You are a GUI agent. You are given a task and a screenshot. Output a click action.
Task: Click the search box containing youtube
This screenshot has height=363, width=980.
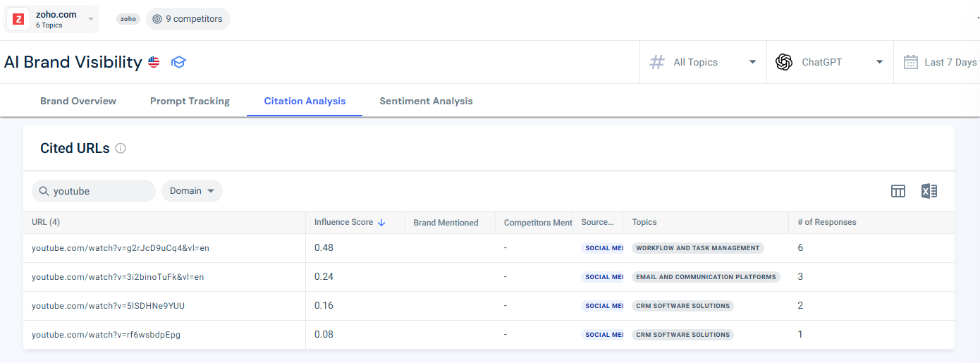pyautogui.click(x=94, y=191)
